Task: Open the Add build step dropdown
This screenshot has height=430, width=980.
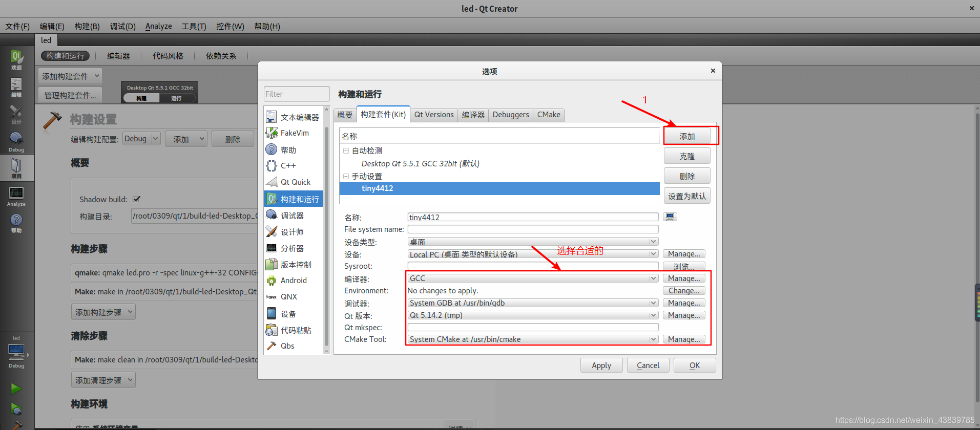Action: point(103,312)
